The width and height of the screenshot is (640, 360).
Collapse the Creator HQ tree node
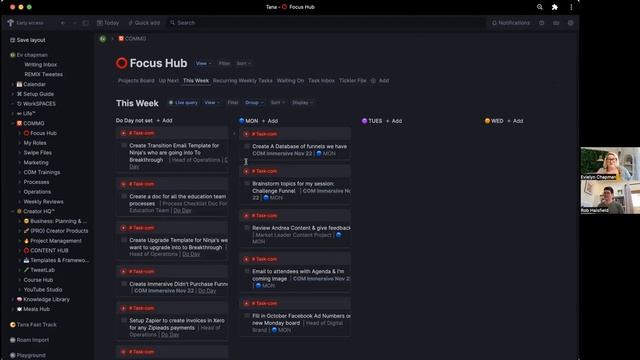click(12, 211)
